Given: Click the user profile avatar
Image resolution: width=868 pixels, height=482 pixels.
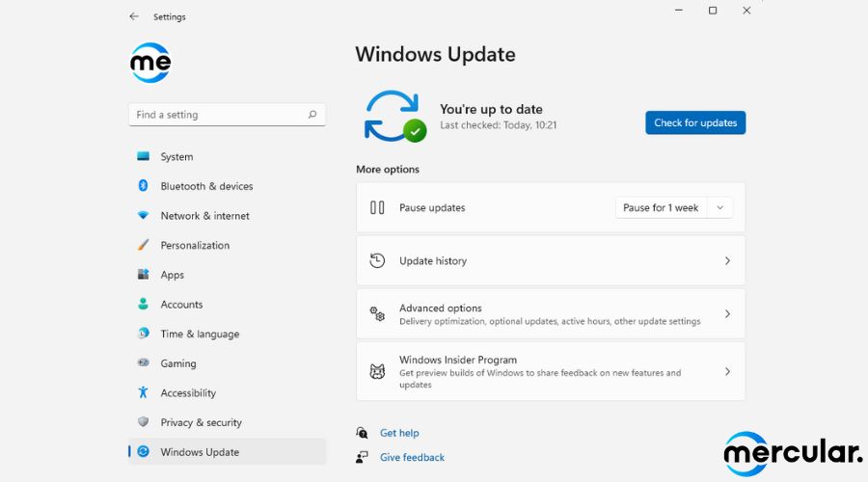Looking at the screenshot, I should (x=150, y=63).
